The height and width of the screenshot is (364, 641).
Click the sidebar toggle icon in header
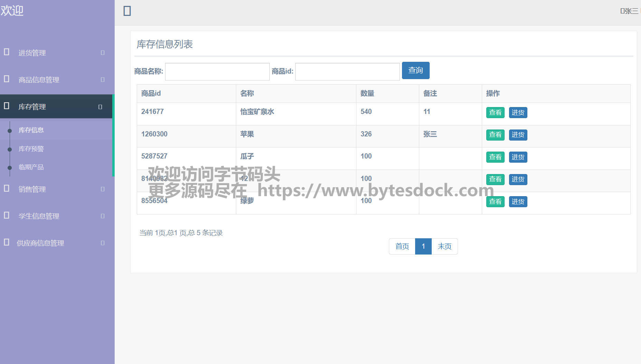127,11
